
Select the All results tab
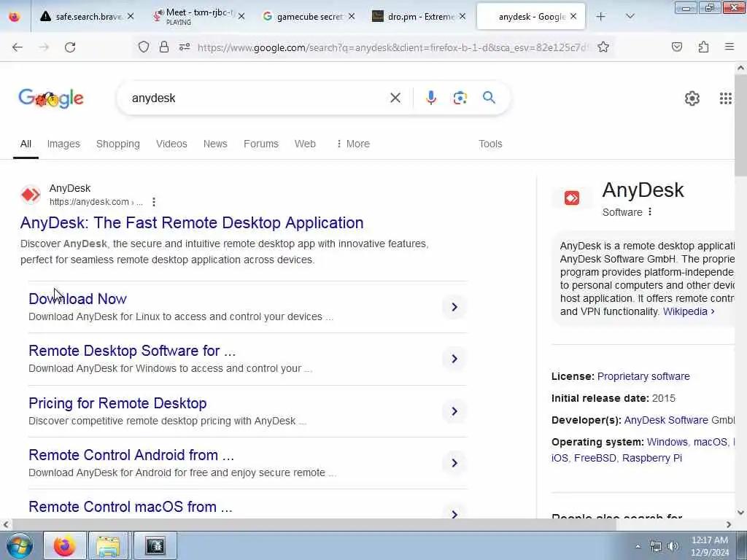(x=26, y=144)
